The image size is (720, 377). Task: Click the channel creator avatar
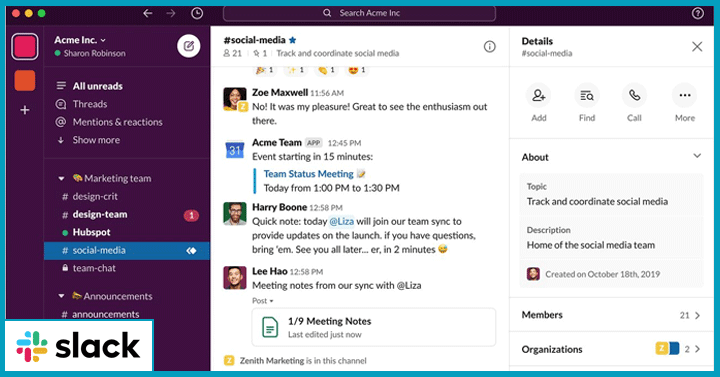tap(533, 274)
